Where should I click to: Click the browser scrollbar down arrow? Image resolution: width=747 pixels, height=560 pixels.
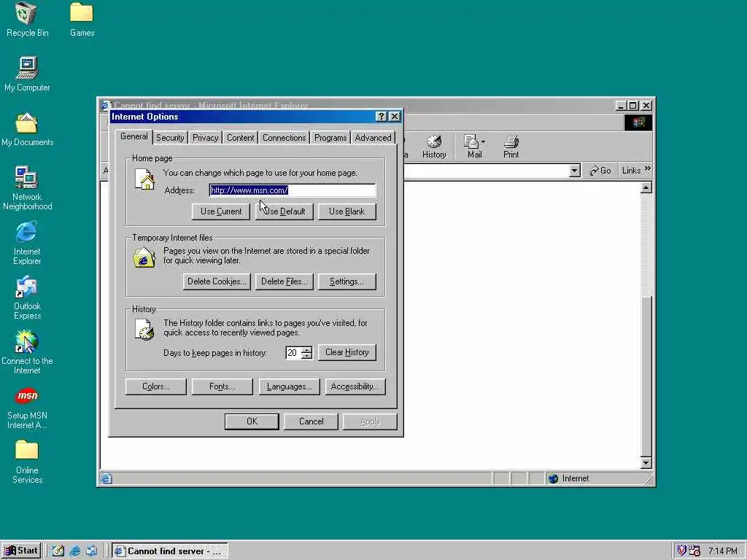(x=646, y=463)
